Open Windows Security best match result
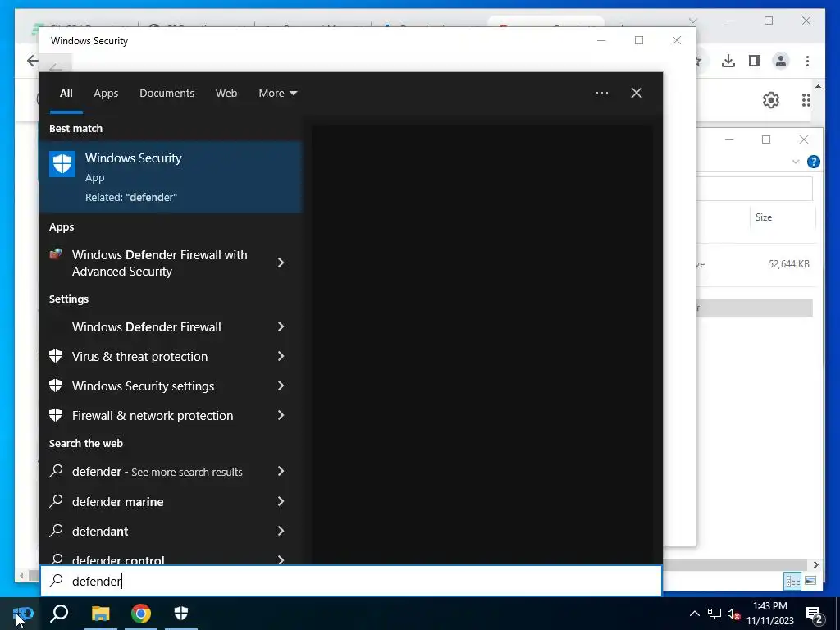This screenshot has width=840, height=630. 171,177
